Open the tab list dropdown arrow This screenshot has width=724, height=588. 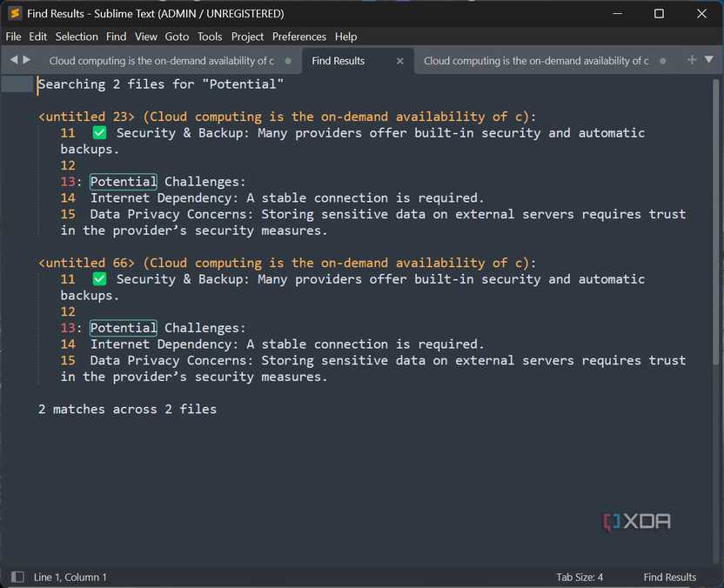[708, 59]
